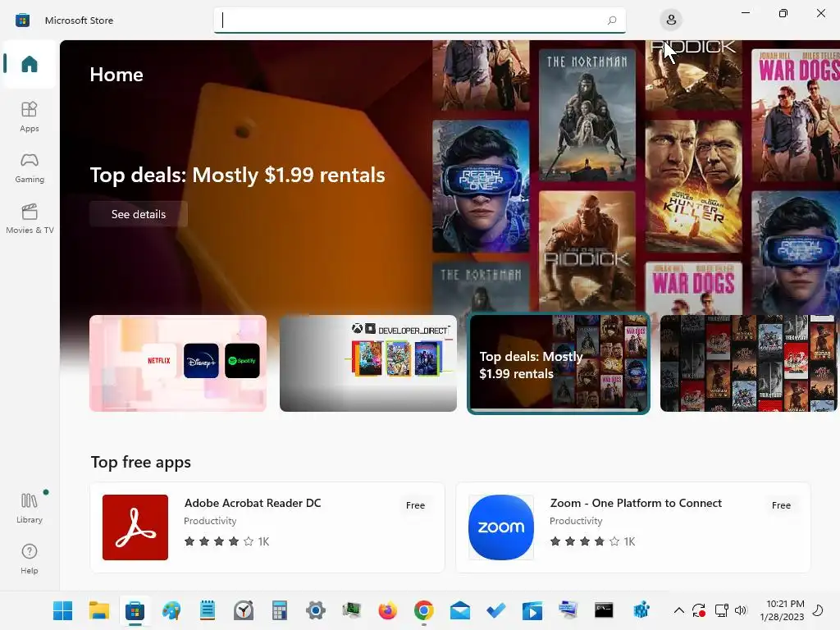This screenshot has width=840, height=630.
Task: Click the Microsoft Store logo in title bar
Action: 22,21
